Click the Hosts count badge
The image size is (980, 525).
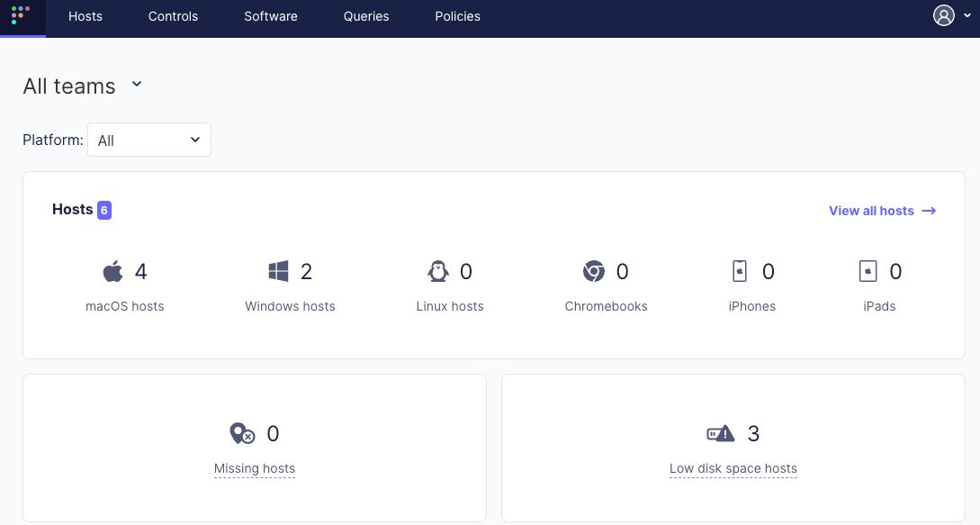[x=104, y=209]
